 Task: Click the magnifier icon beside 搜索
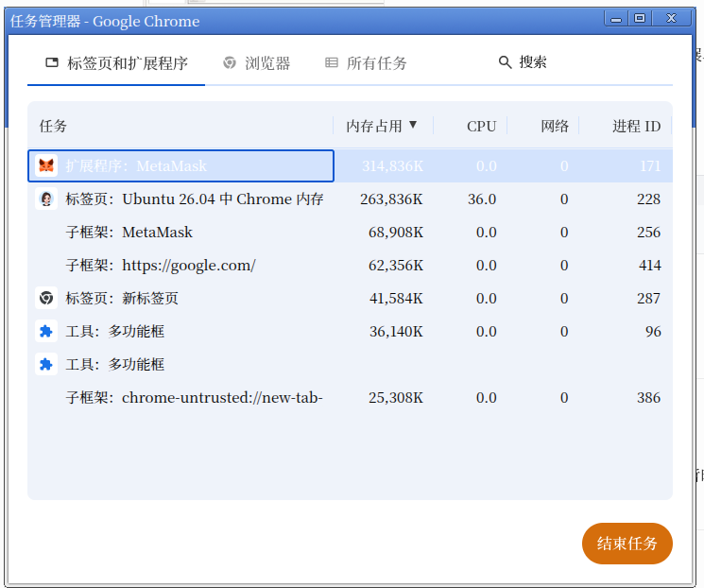coord(506,62)
